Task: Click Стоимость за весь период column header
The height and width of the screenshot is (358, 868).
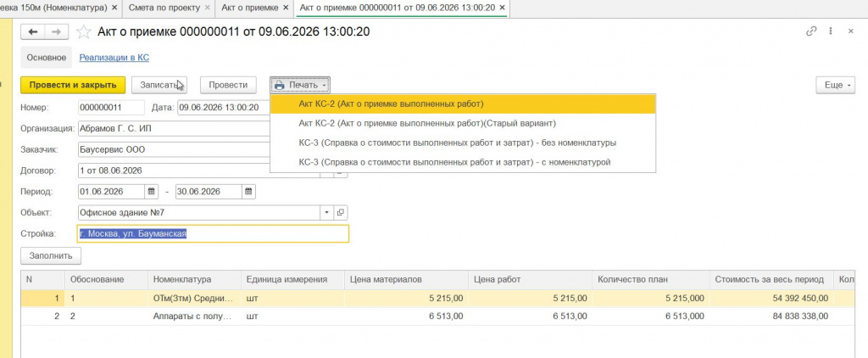Action: tap(771, 280)
